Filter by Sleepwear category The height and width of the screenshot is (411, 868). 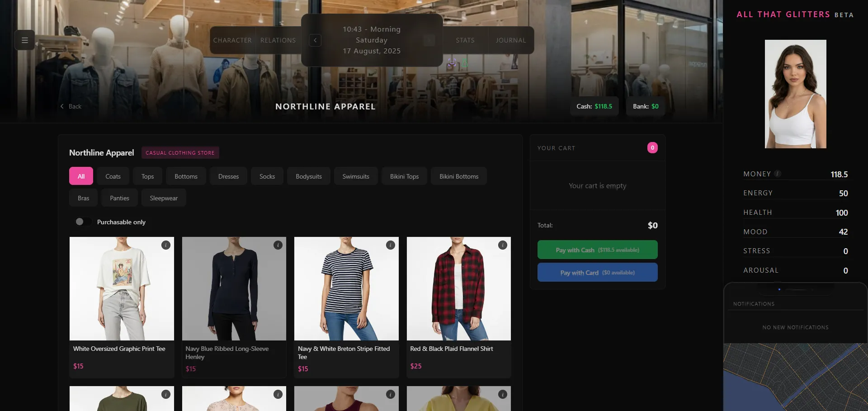(164, 198)
